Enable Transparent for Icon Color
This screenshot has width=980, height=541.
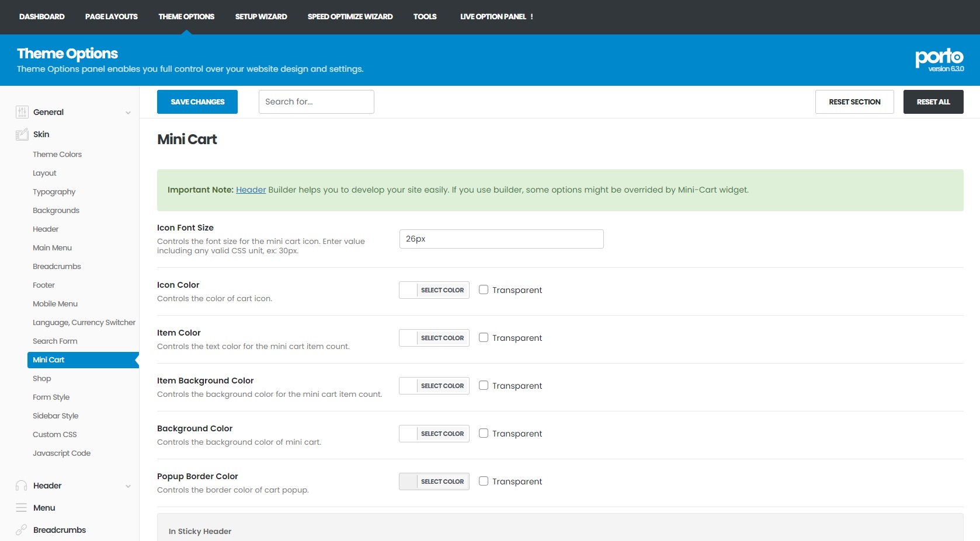click(x=484, y=289)
